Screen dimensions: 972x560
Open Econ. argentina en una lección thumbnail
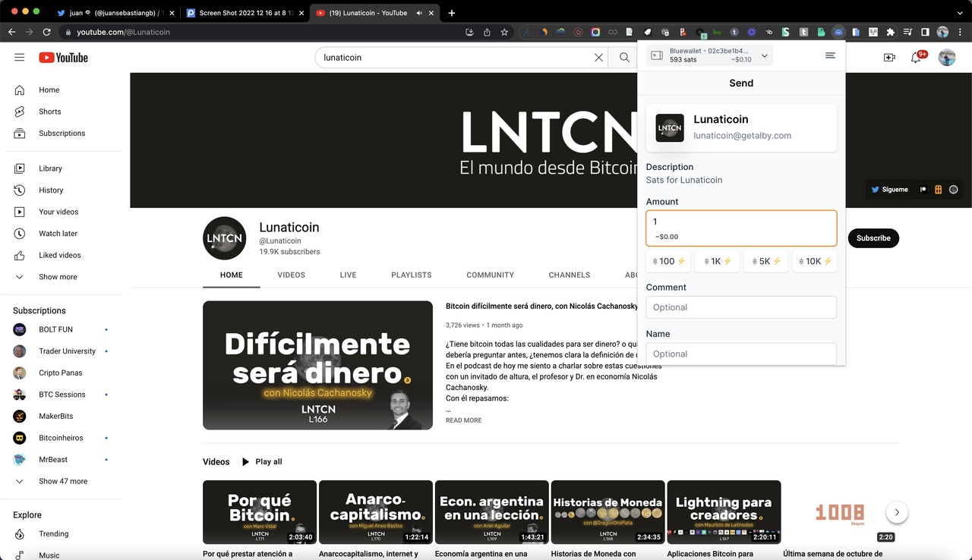[x=492, y=512]
